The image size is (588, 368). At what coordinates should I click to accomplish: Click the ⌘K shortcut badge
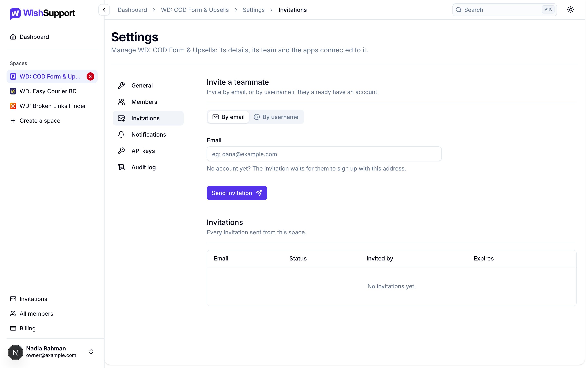pos(548,9)
